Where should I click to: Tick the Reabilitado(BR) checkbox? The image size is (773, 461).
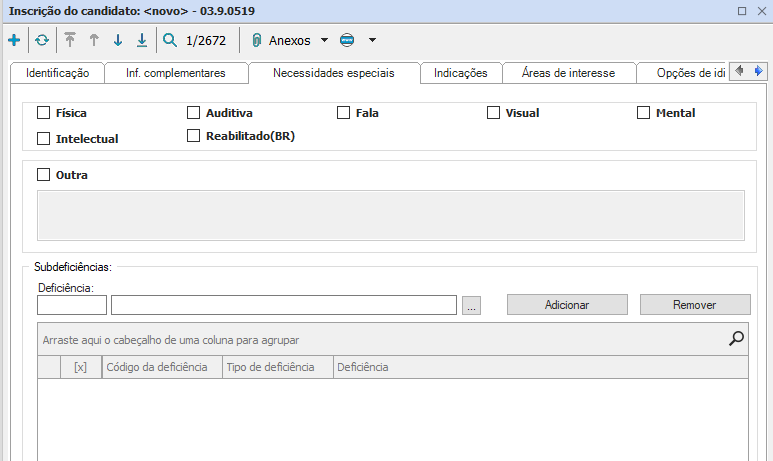tap(194, 137)
